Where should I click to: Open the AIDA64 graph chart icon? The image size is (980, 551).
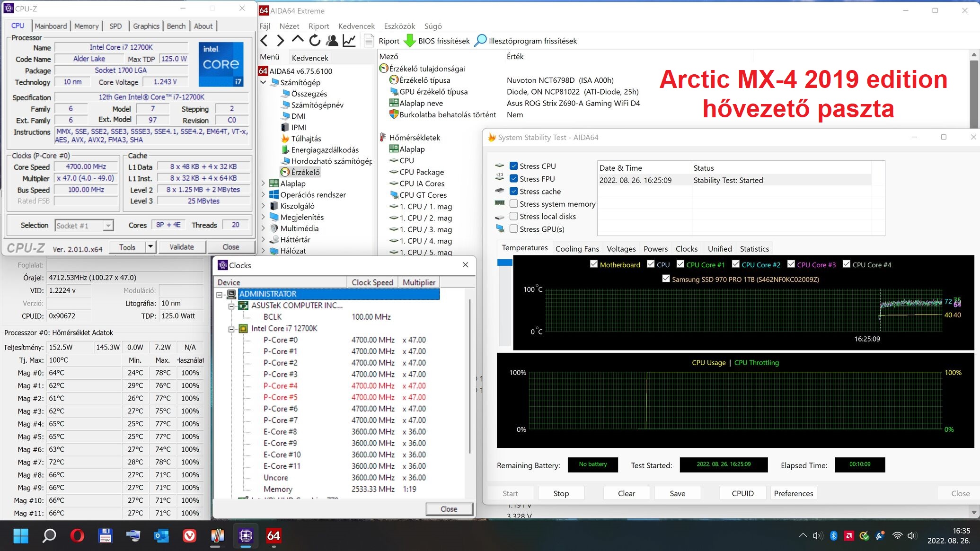(x=349, y=41)
